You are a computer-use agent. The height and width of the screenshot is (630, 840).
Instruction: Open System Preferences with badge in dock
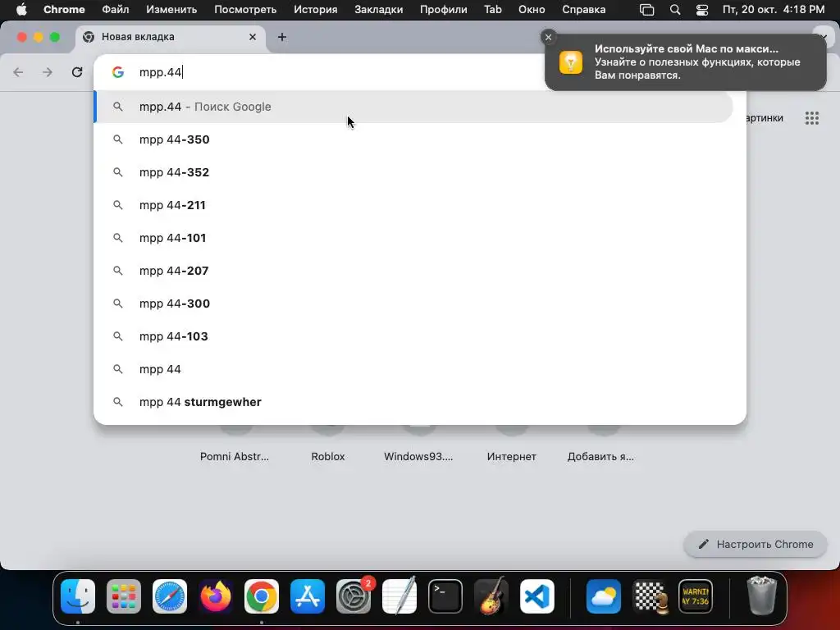tap(354, 596)
